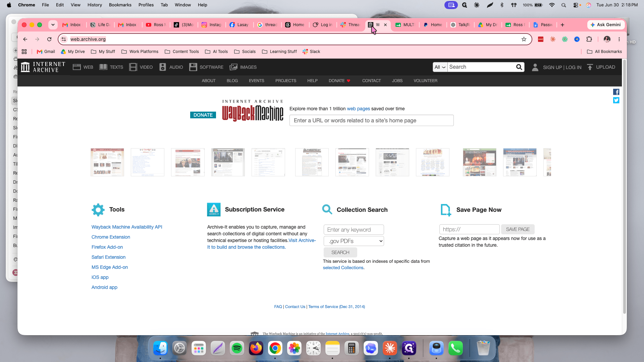Open the SOFTWARE floppy disk icon
Viewport: 644px width, 362px height.
pos(193,67)
